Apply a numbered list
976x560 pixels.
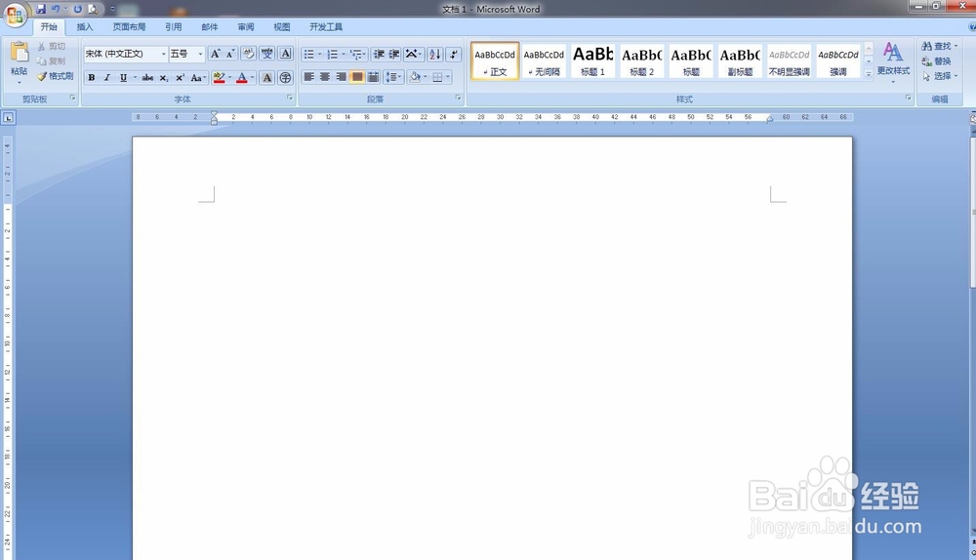pyautogui.click(x=333, y=54)
